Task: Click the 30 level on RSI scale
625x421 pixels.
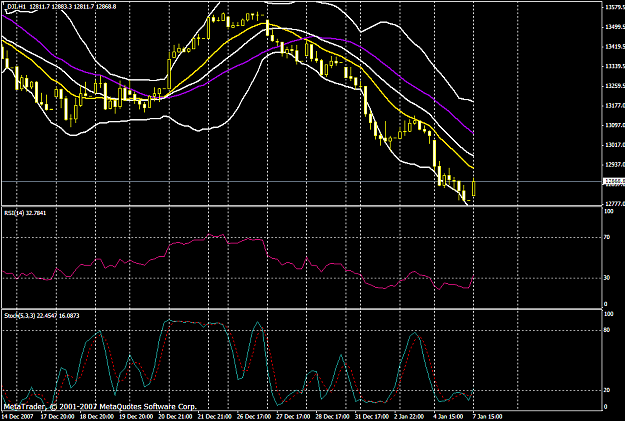Action: (607, 277)
